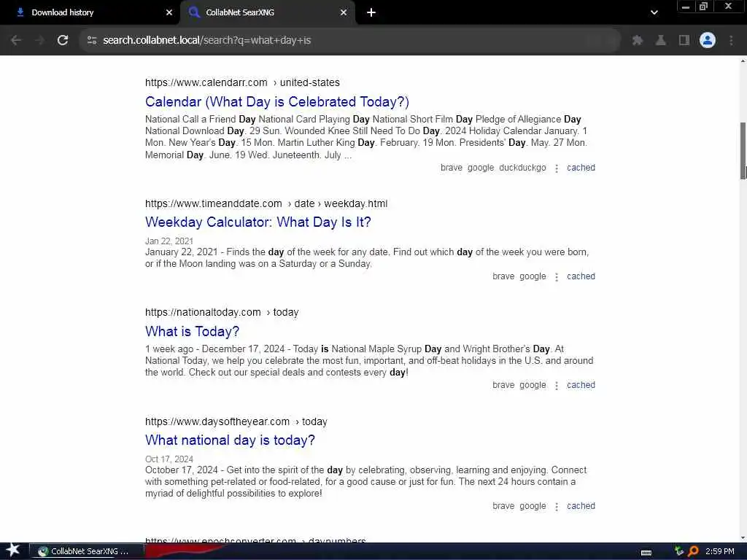Open the taskbar start star icon
The image size is (747, 560).
point(13,551)
